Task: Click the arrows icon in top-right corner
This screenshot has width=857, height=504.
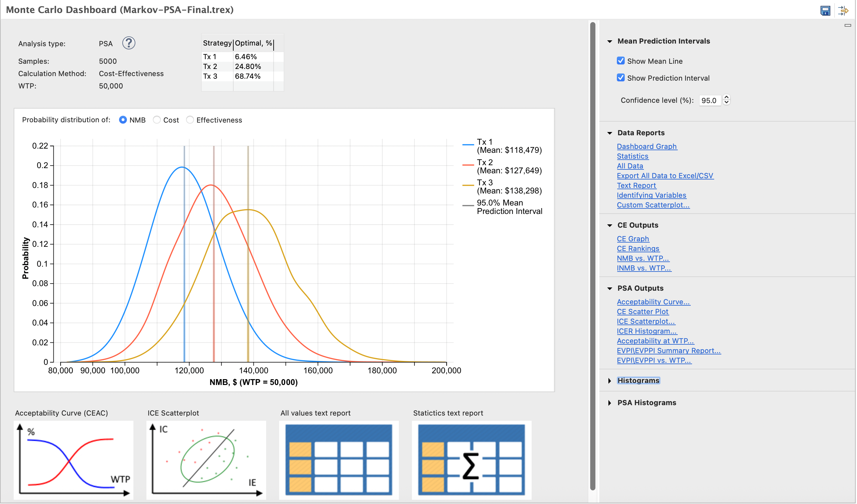Action: (844, 10)
